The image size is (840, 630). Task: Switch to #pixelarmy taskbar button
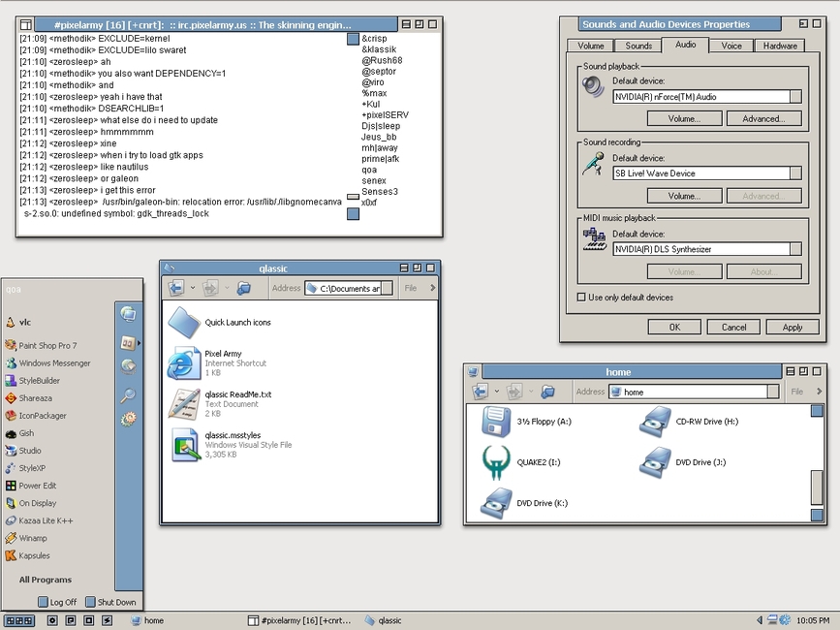pos(300,620)
